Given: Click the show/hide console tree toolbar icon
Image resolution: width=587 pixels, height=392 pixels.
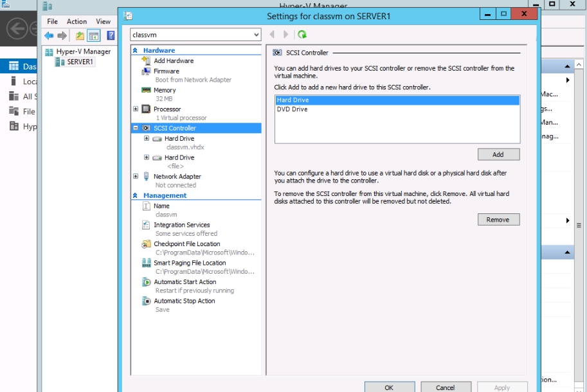Looking at the screenshot, I should point(94,36).
